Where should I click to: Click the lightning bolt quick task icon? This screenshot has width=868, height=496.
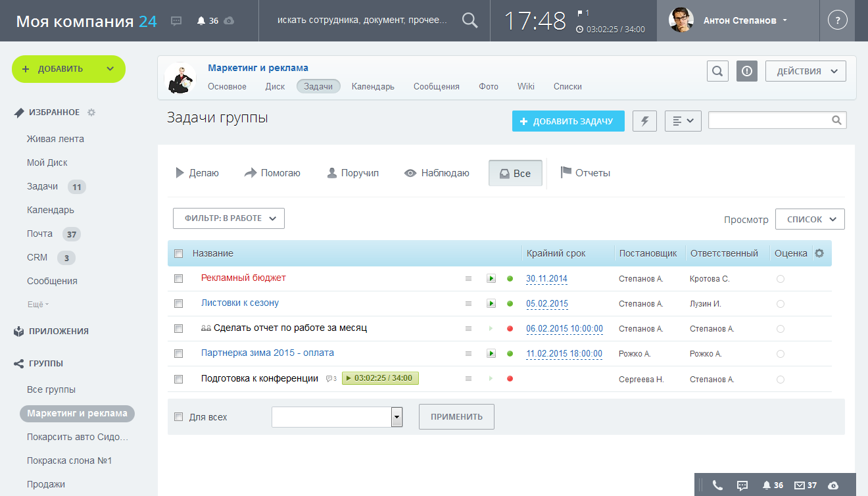(644, 121)
